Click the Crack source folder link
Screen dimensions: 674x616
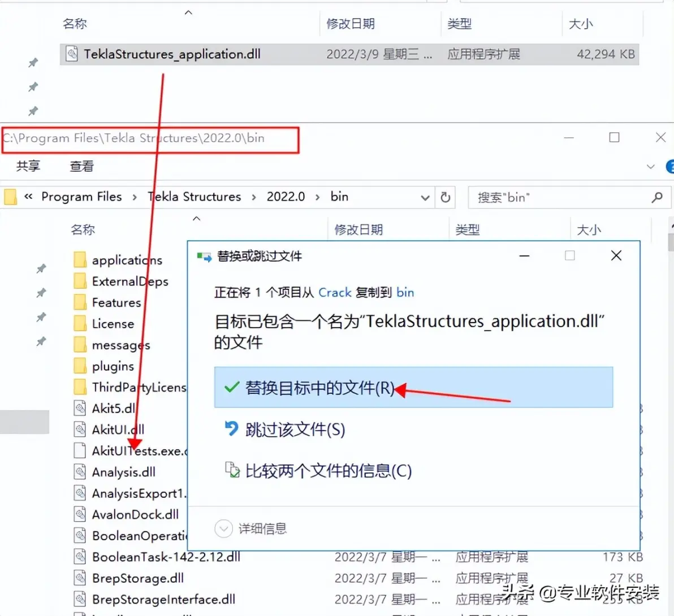pos(335,293)
